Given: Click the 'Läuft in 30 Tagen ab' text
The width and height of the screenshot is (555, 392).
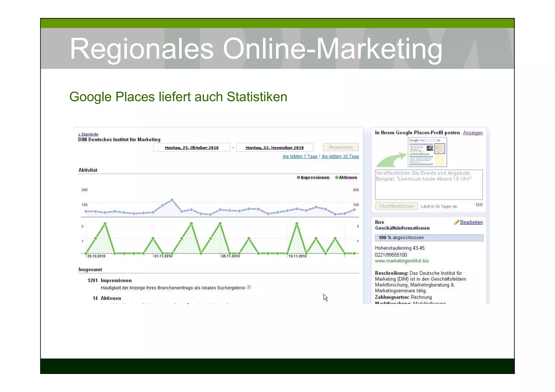Looking at the screenshot, I should [x=439, y=206].
